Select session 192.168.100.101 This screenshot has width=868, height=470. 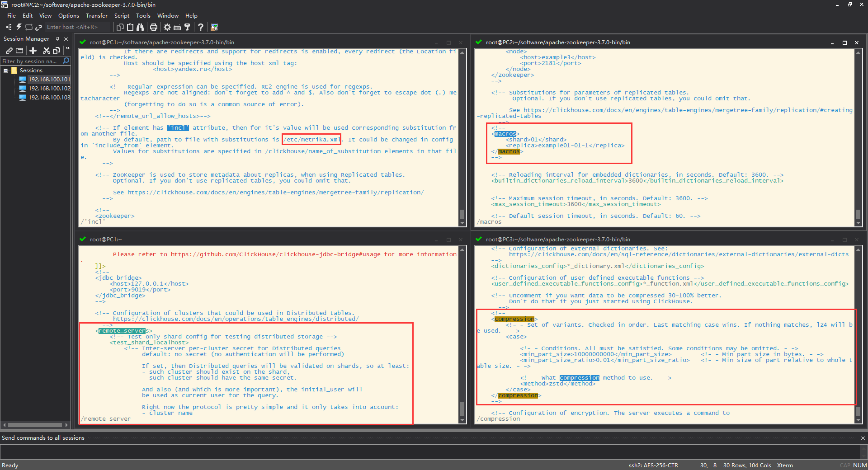click(x=49, y=80)
